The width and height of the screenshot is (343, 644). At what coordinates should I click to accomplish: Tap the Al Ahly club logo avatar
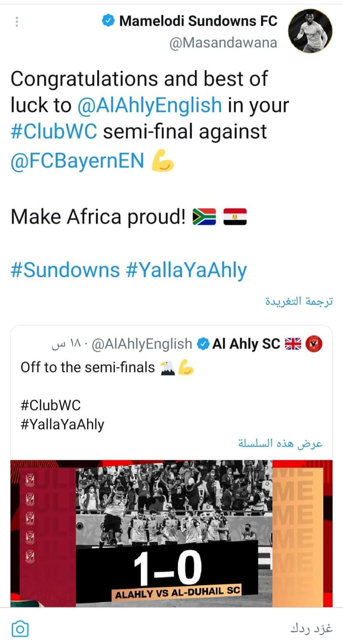pyautogui.click(x=315, y=343)
